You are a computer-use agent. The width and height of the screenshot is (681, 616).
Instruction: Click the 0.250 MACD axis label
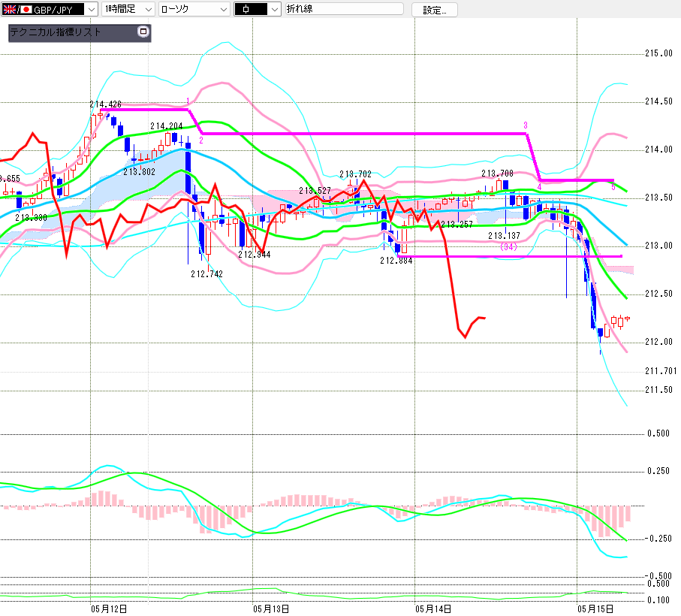(658, 471)
